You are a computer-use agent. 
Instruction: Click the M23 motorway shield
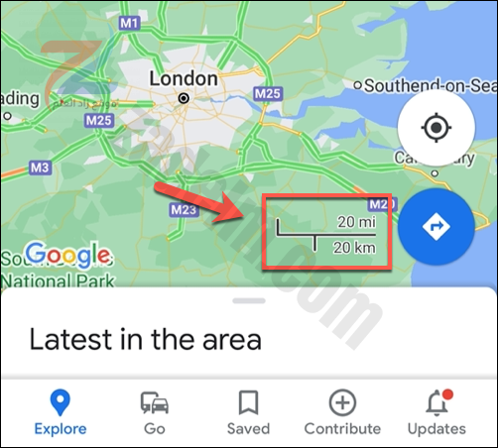coord(184,209)
